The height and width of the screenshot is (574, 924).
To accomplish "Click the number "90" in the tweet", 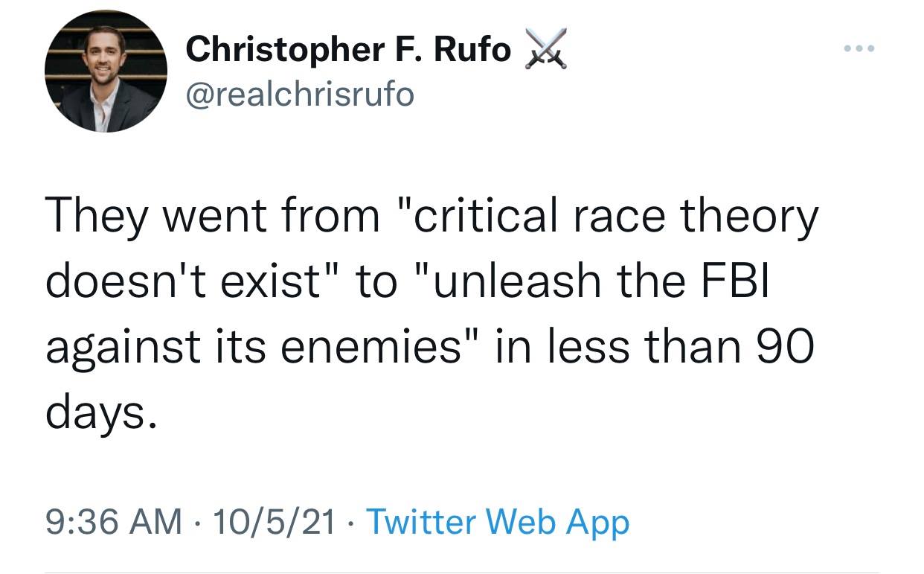I will pyautogui.click(x=788, y=345).
